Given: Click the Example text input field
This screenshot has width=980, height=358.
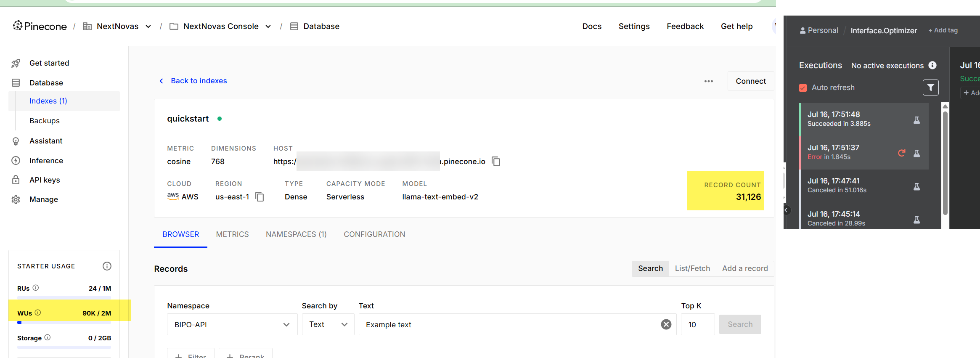Looking at the screenshot, I should click(517, 324).
